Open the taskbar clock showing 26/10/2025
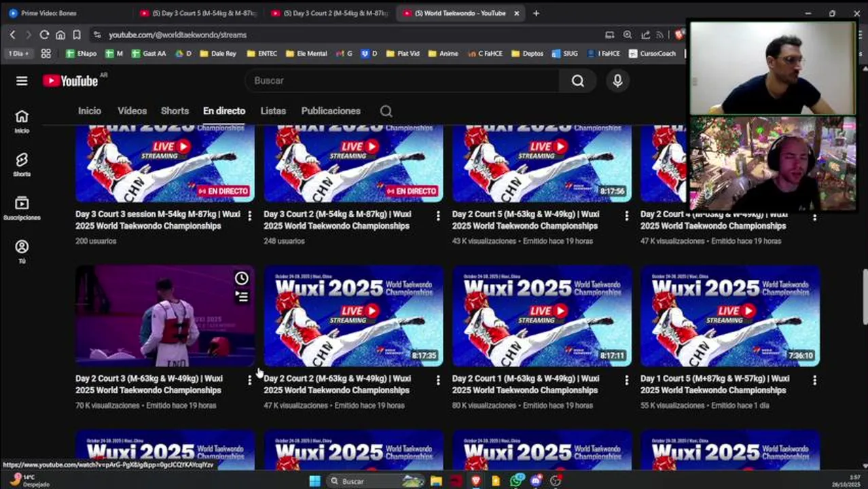The width and height of the screenshot is (868, 489). click(x=846, y=481)
